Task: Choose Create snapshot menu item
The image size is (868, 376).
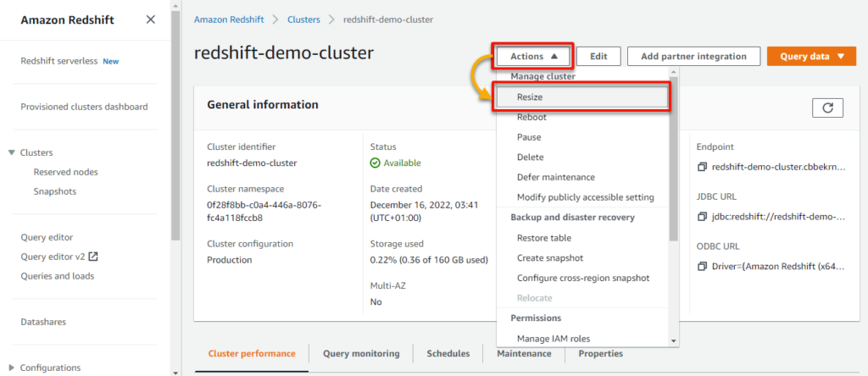Action: (x=581, y=257)
